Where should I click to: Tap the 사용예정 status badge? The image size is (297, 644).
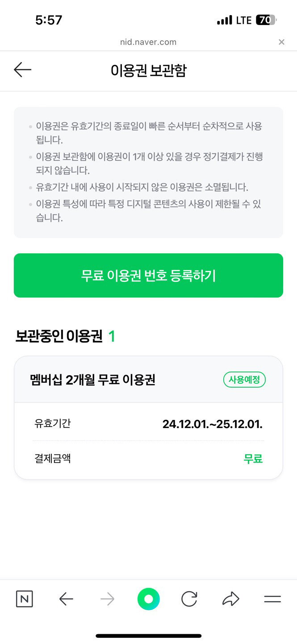click(244, 380)
